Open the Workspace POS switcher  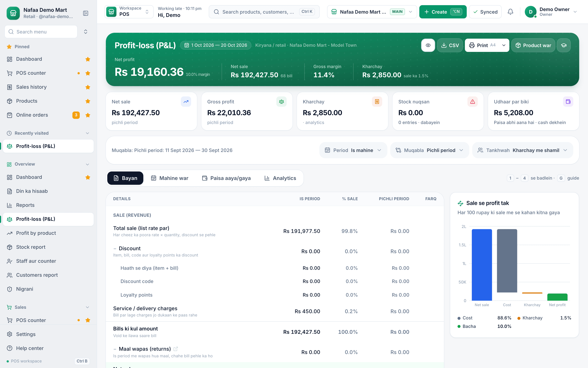pyautogui.click(x=129, y=12)
